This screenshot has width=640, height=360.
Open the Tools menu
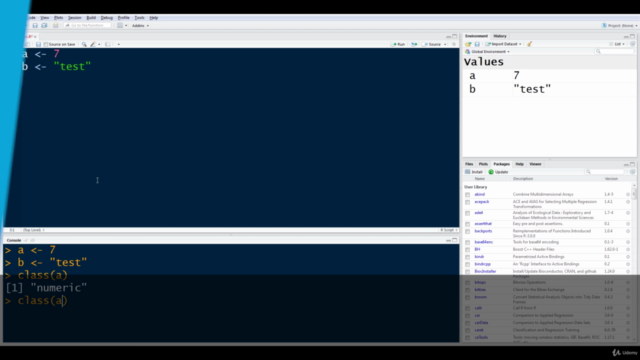tap(139, 18)
